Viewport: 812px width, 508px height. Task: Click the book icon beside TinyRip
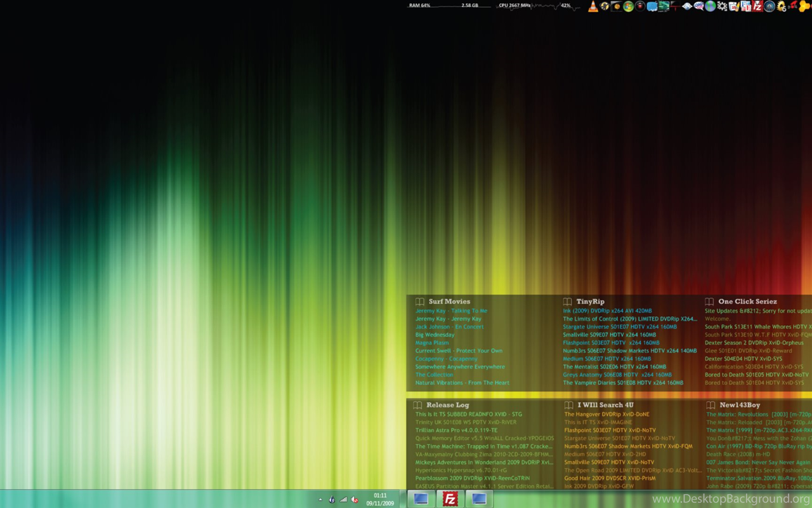point(567,302)
